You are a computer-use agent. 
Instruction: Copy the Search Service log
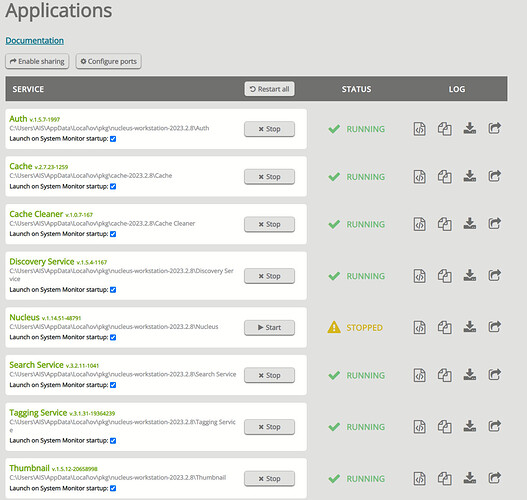coord(444,375)
